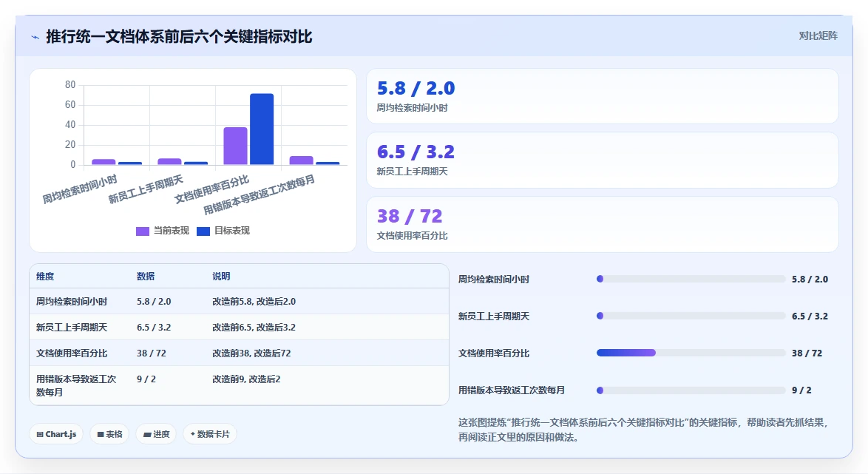Click progress value 9 / 2 at right
This screenshot has width=868, height=474.
click(801, 390)
